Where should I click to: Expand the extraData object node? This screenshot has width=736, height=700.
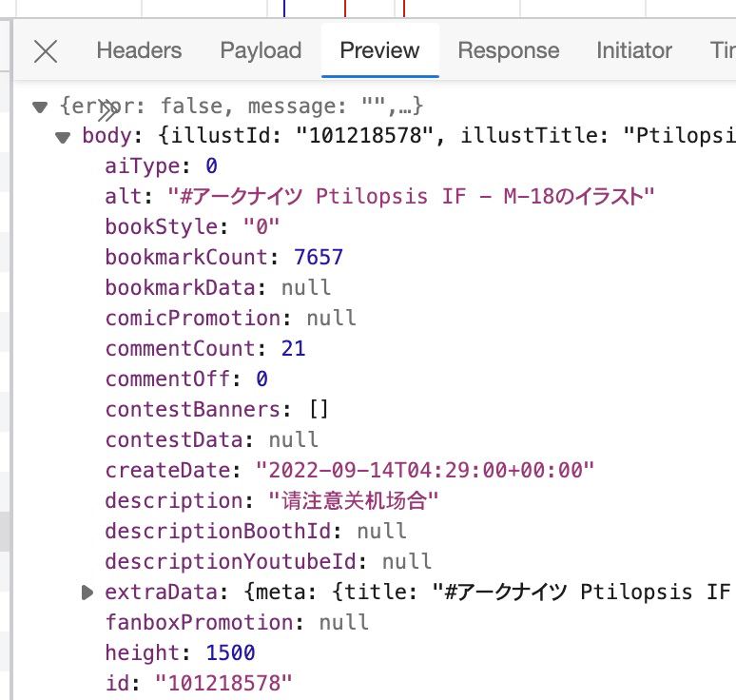coord(87,593)
